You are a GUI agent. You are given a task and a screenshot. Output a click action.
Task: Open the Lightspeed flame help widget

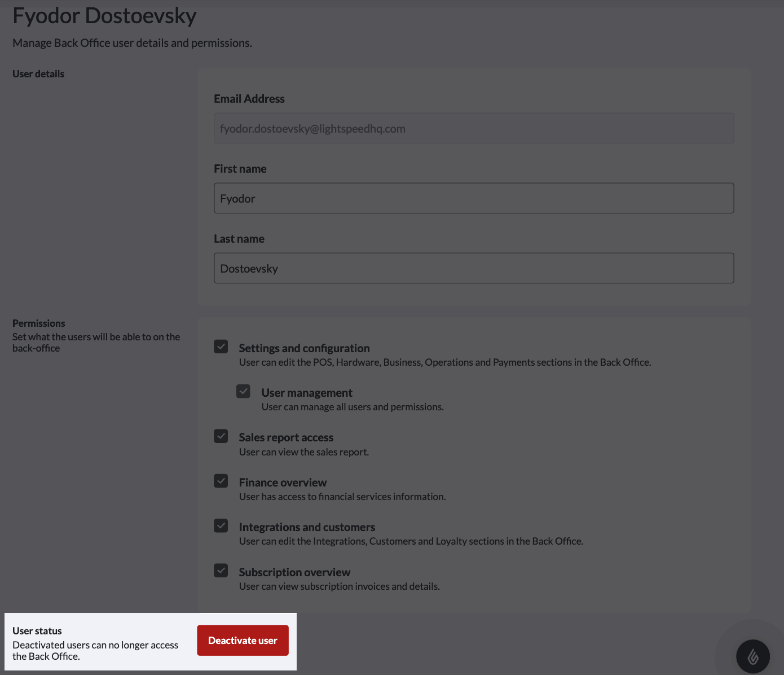pyautogui.click(x=752, y=656)
